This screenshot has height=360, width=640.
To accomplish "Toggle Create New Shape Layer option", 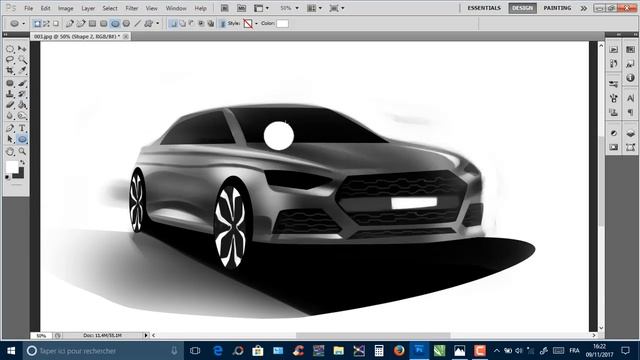I will pyautogui.click(x=173, y=24).
